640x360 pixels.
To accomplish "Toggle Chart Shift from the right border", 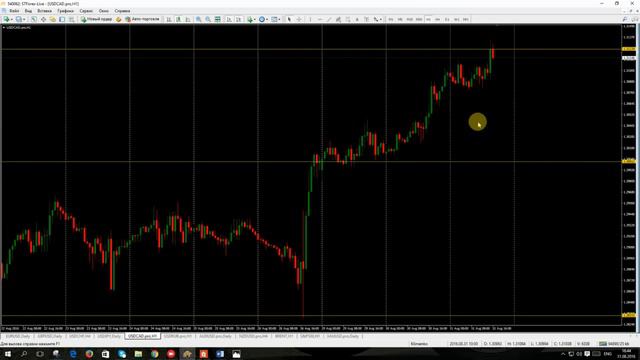I will pyautogui.click(x=239, y=19).
